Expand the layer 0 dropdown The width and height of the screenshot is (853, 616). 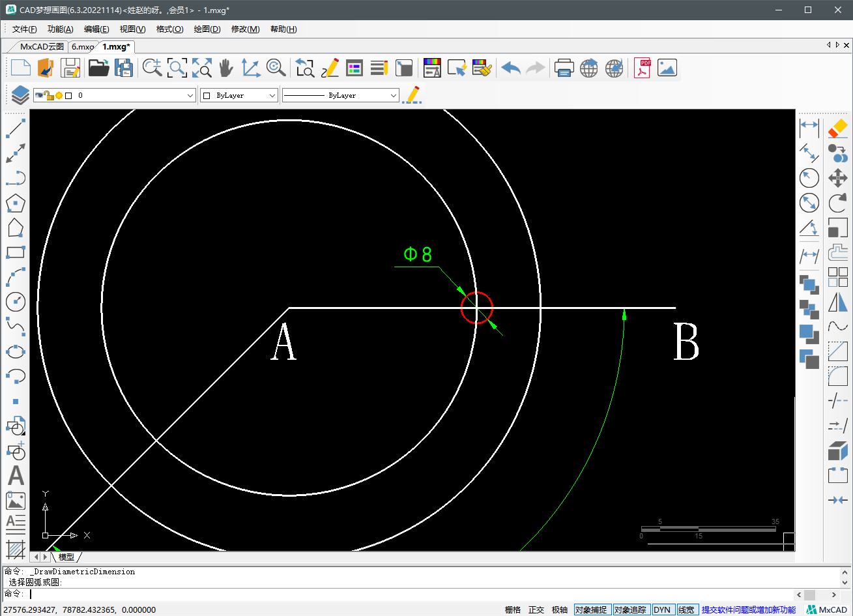(190, 95)
